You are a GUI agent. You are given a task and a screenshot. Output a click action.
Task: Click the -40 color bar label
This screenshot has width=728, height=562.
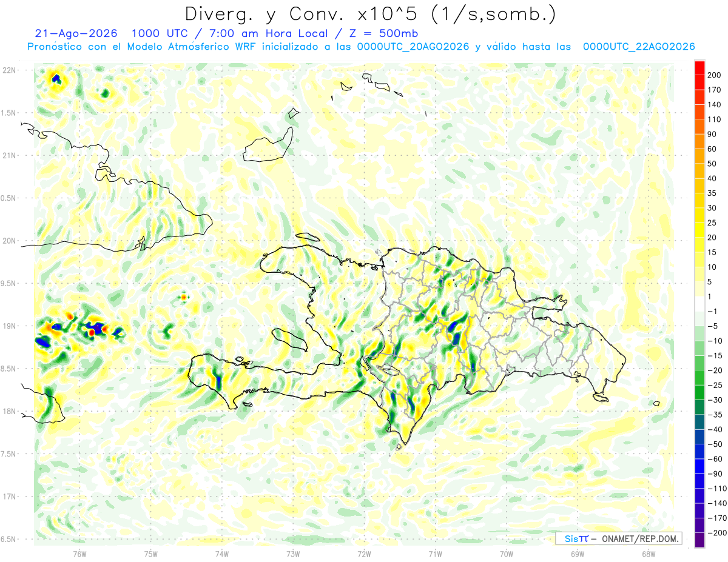click(716, 429)
